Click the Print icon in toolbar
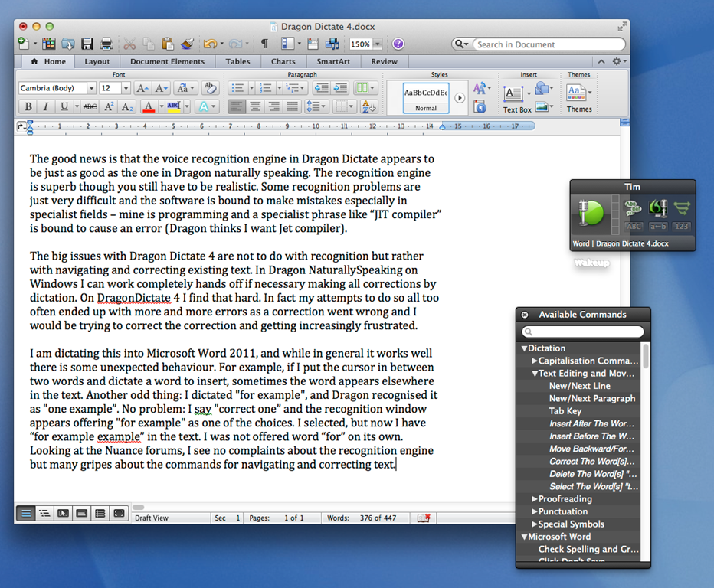 [106, 44]
